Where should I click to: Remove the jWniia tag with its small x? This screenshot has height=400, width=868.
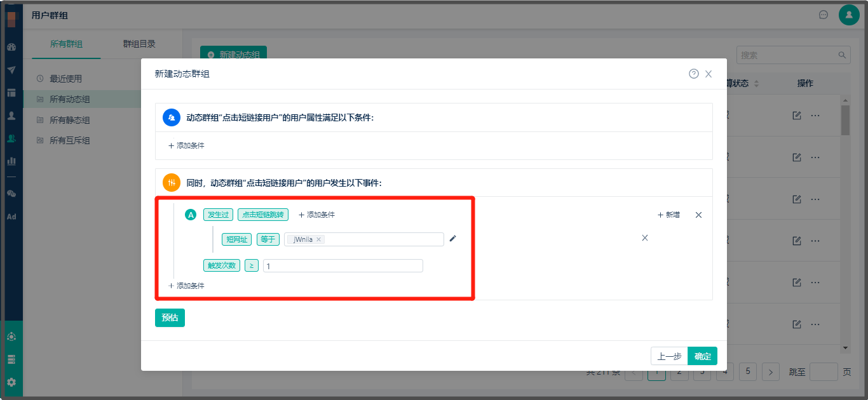[319, 239]
